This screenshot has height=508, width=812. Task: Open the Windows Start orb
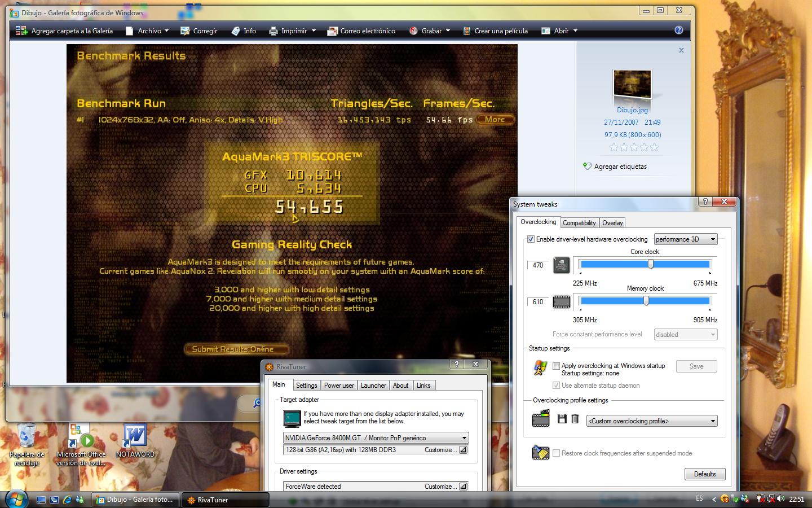click(16, 499)
